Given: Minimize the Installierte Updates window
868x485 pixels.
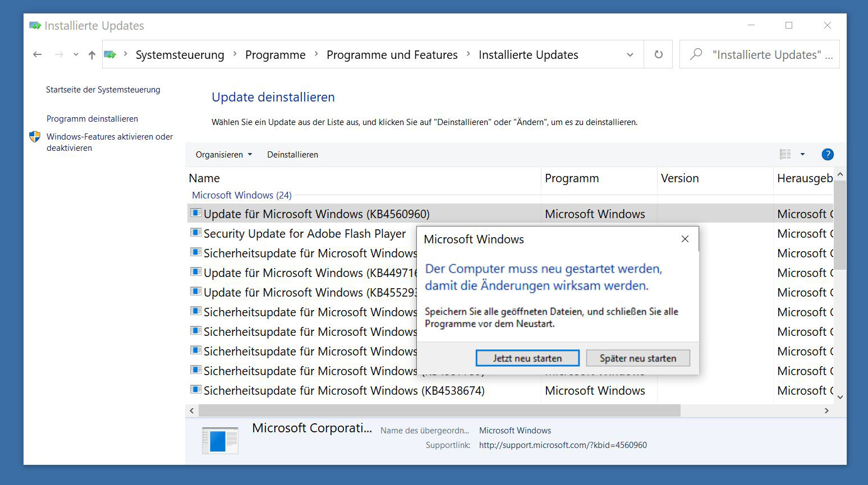Looking at the screenshot, I should pyautogui.click(x=751, y=25).
